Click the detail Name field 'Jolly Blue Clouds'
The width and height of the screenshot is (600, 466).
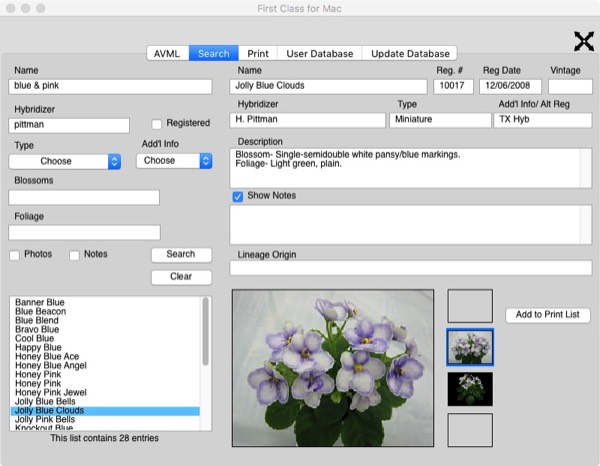[x=328, y=86]
